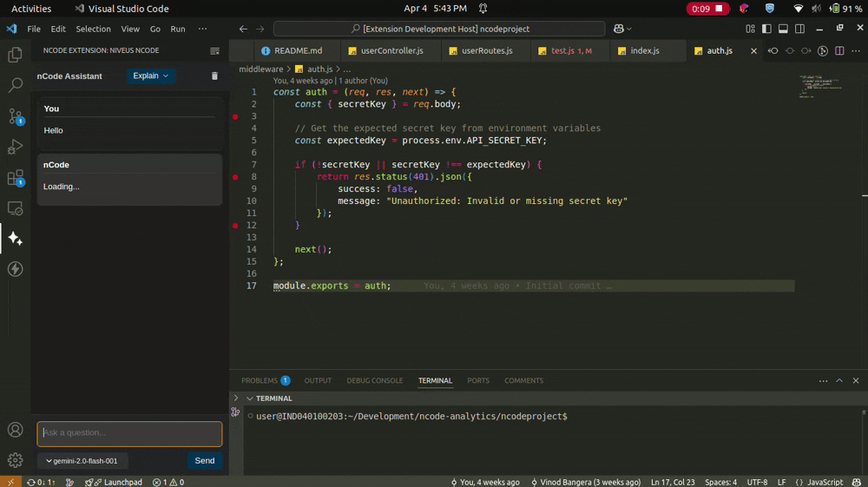The image size is (868, 487).
Task: Customize layout via the title bar icon
Action: pos(750,29)
